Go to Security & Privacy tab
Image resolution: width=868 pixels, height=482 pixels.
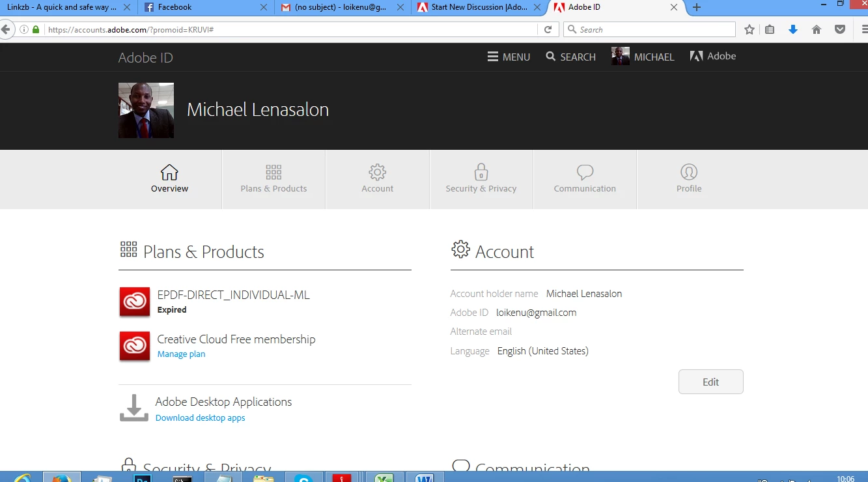(481, 179)
